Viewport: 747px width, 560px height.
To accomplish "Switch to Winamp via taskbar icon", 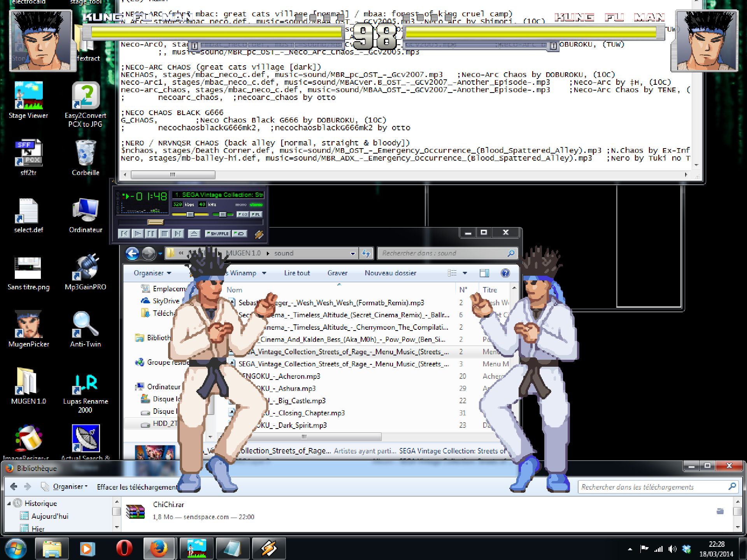I will [x=269, y=548].
